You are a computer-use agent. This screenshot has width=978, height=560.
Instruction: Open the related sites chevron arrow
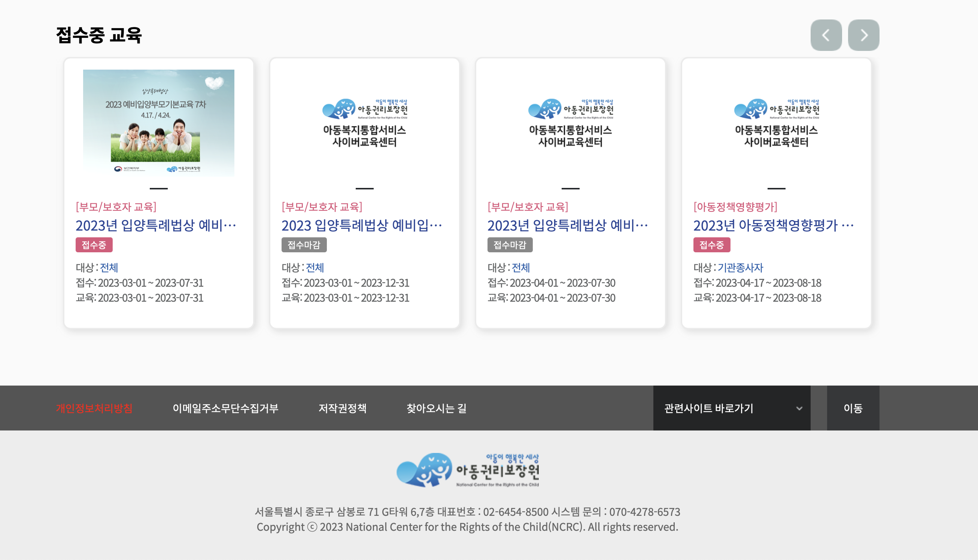pyautogui.click(x=799, y=408)
